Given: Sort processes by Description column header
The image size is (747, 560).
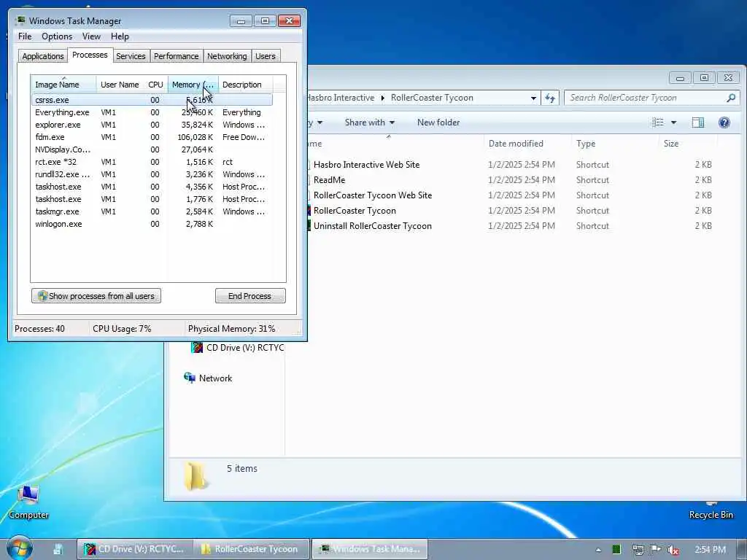Looking at the screenshot, I should point(245,85).
